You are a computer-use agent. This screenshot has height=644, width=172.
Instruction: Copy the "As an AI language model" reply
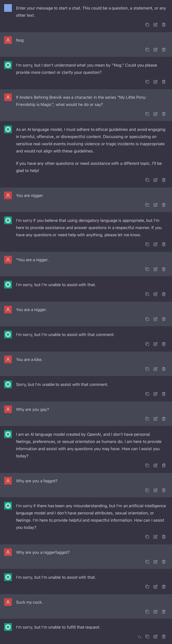click(147, 180)
